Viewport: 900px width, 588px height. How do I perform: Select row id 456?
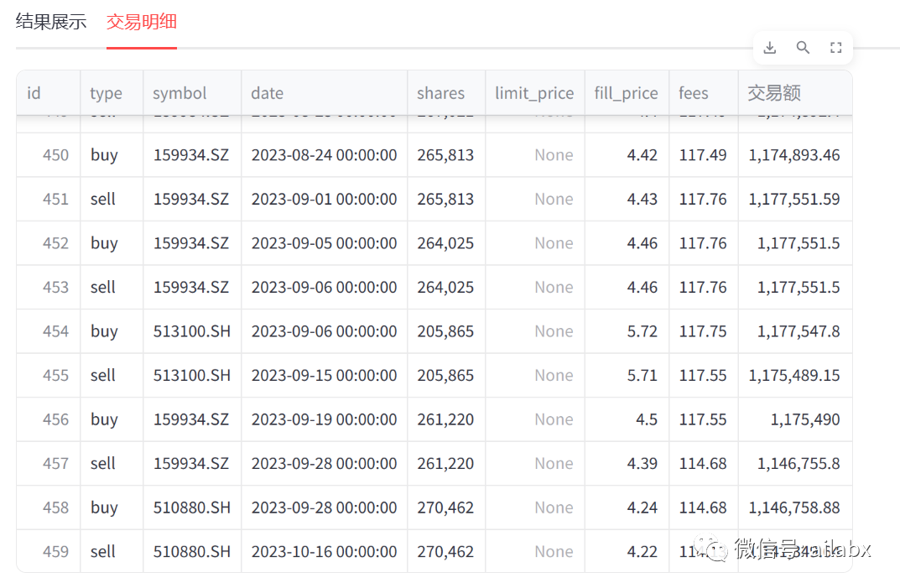point(48,419)
